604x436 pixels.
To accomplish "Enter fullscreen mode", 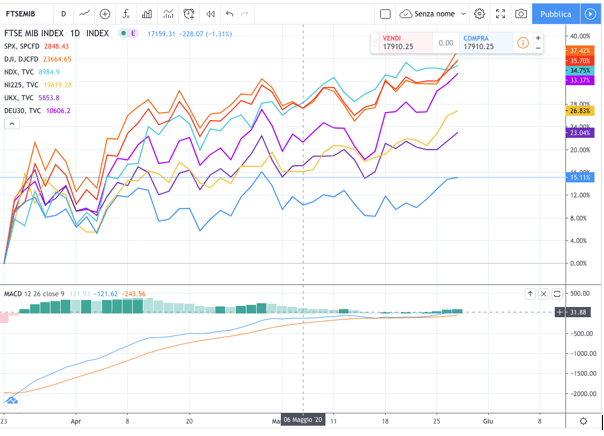I will click(500, 14).
